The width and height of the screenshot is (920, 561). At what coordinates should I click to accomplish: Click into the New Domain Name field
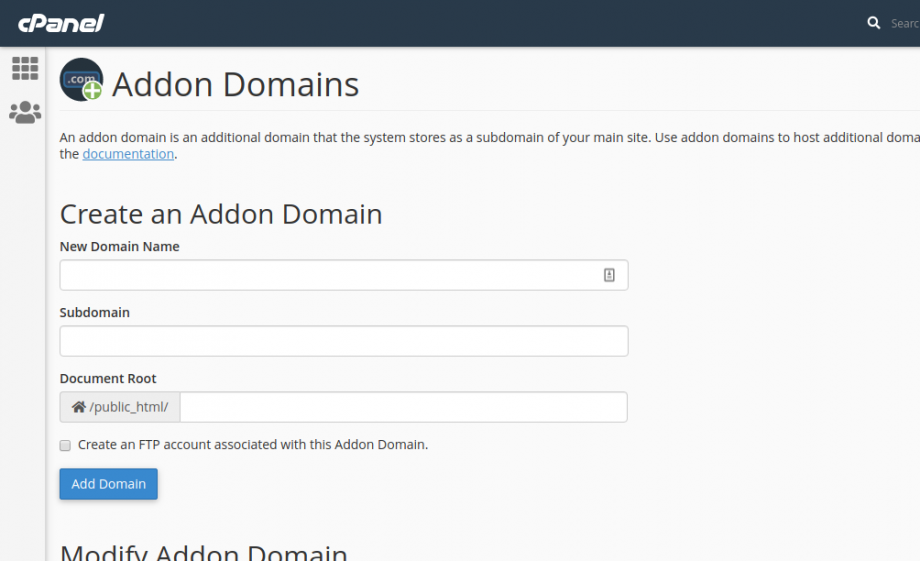point(328,275)
